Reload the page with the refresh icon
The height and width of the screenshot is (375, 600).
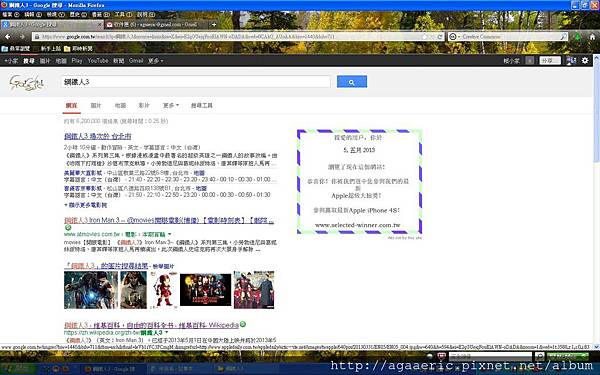tap(440, 37)
